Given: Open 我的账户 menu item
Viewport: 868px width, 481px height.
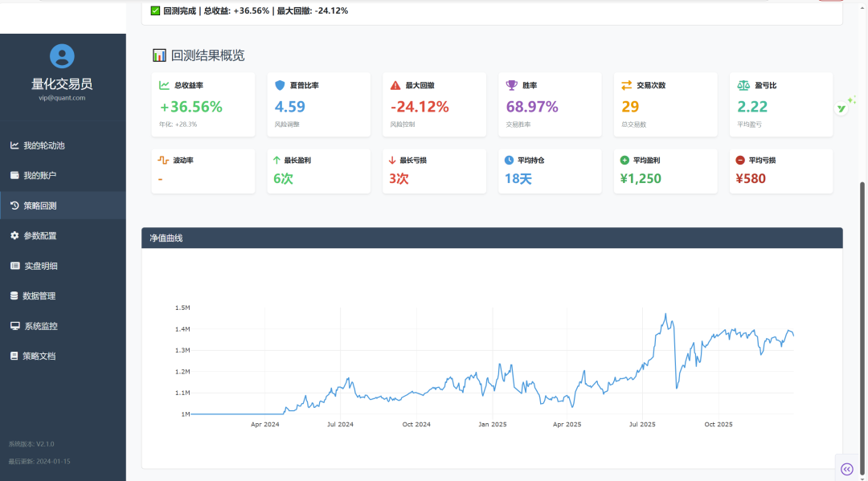Looking at the screenshot, I should pos(39,175).
